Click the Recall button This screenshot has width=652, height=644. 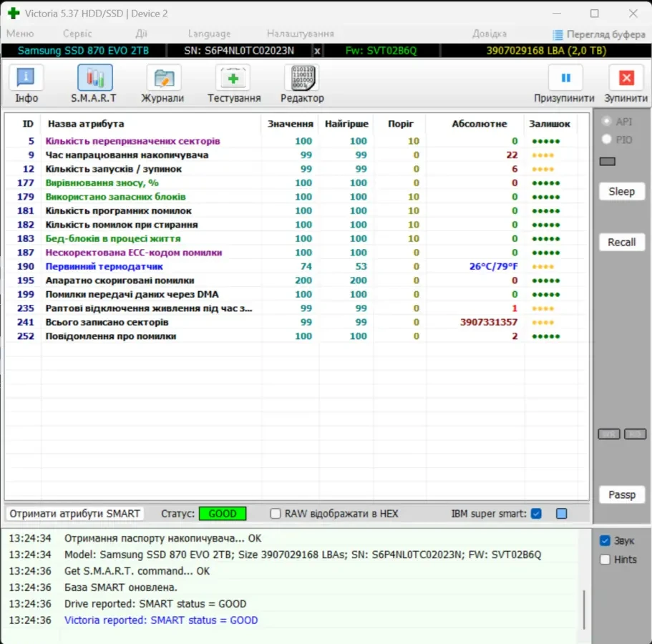[622, 242]
